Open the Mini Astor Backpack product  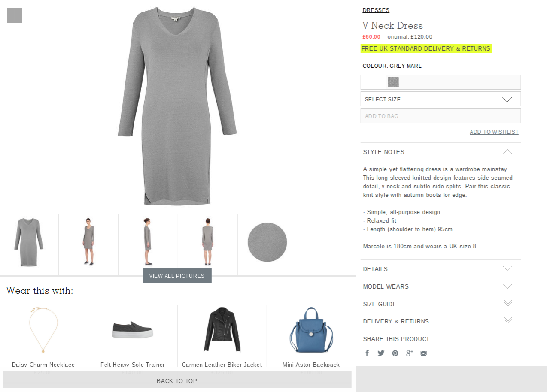pyautogui.click(x=311, y=335)
